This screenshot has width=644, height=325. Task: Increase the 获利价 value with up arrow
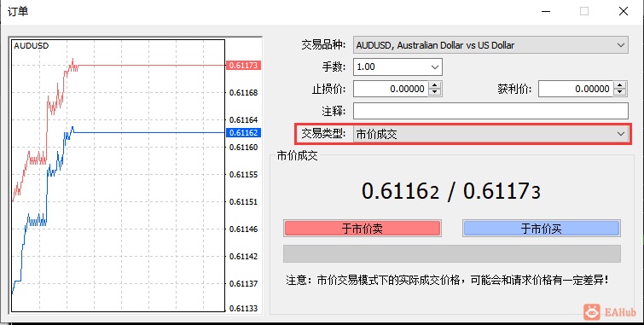[620, 85]
